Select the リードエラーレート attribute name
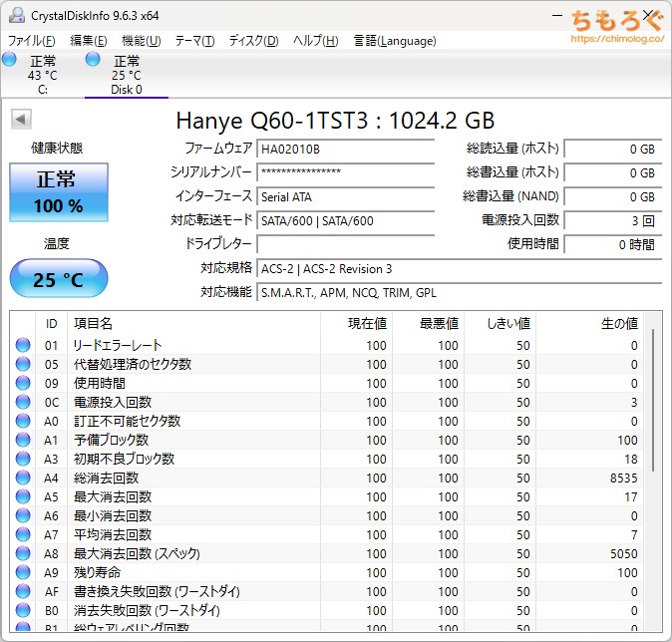 pos(118,345)
